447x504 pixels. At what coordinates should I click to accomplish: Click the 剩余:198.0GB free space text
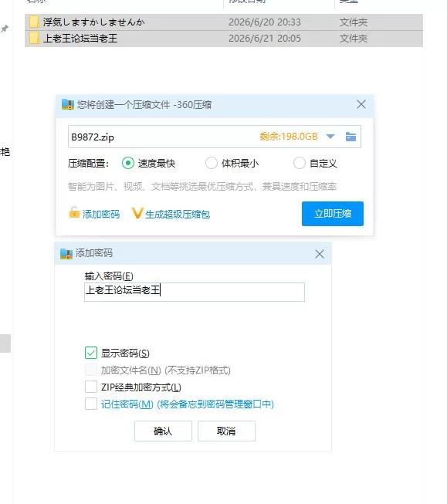click(289, 137)
